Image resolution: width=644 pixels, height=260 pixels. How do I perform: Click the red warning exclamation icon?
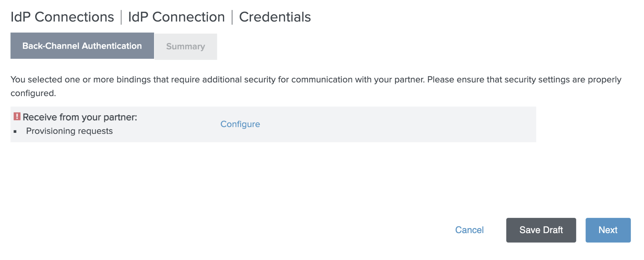[x=17, y=116]
